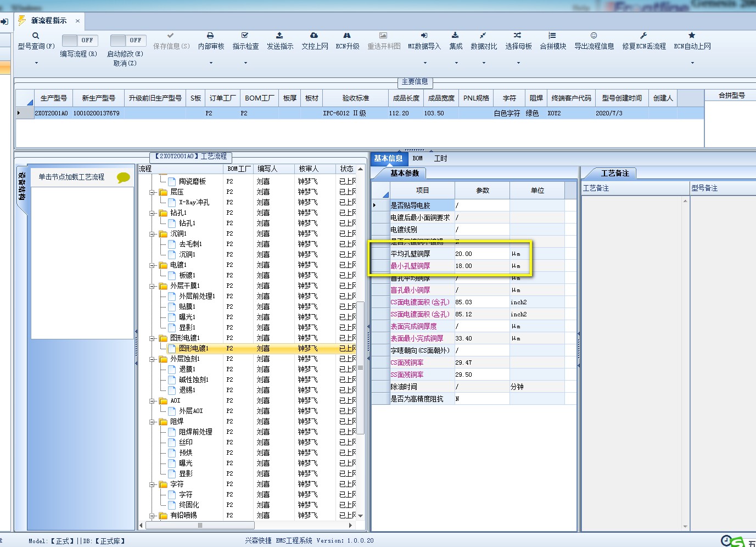756x547 pixels.
Task: Open the dropdown arrow under ECN自动上网
Action: (x=692, y=63)
